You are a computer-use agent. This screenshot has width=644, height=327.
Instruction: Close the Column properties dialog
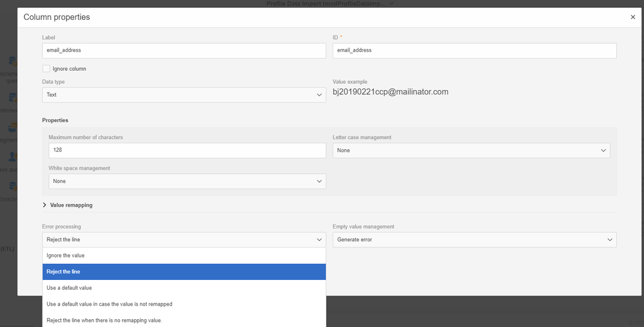pyautogui.click(x=632, y=17)
